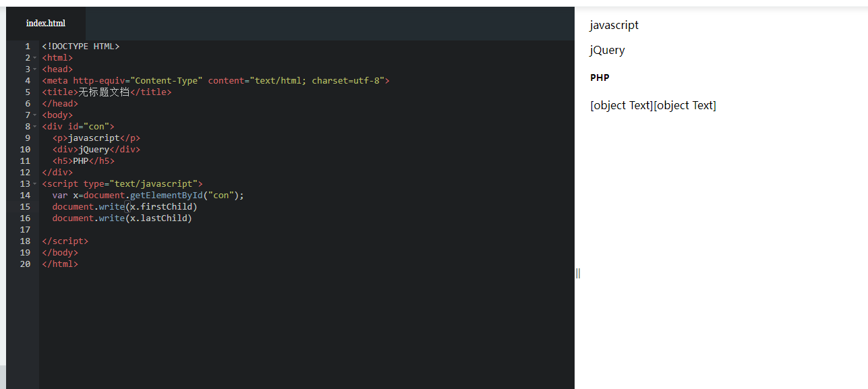This screenshot has height=389, width=868.
Task: Collapse the head tag fold arrow
Action: [x=35, y=69]
